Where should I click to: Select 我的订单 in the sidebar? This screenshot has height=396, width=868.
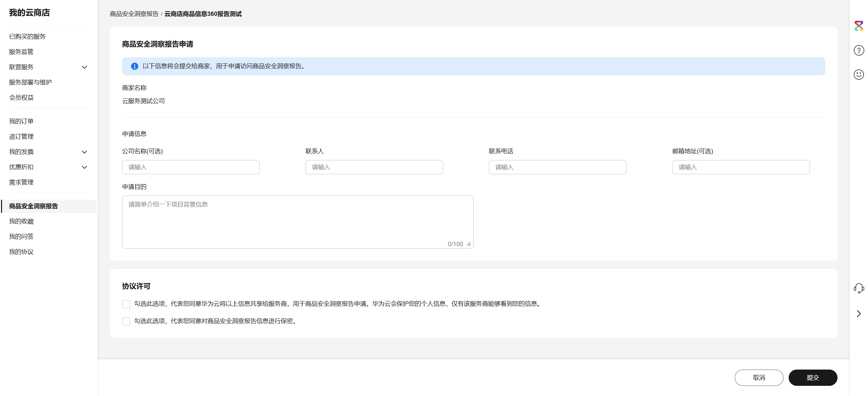point(21,121)
